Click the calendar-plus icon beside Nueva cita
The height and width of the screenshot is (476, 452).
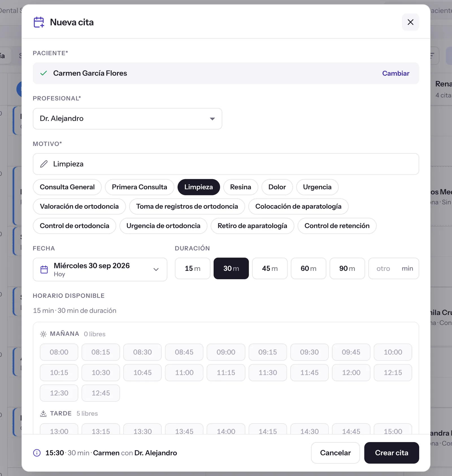click(x=39, y=22)
